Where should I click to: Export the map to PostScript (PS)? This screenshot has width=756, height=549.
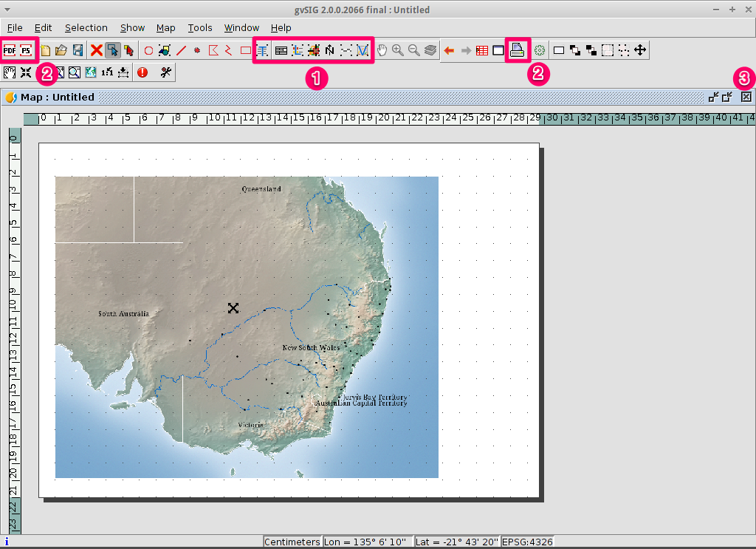pyautogui.click(x=26, y=50)
